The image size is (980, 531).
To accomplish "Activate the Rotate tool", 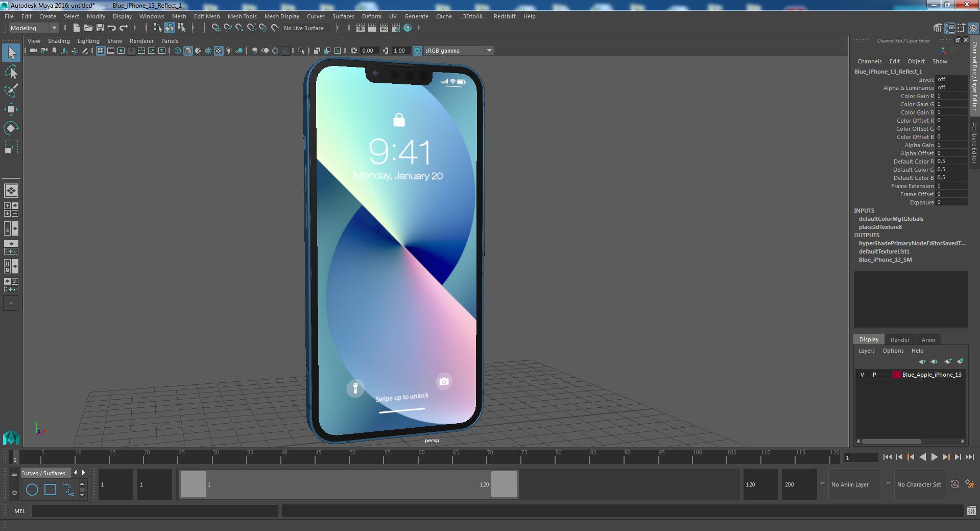I will pyautogui.click(x=11, y=128).
